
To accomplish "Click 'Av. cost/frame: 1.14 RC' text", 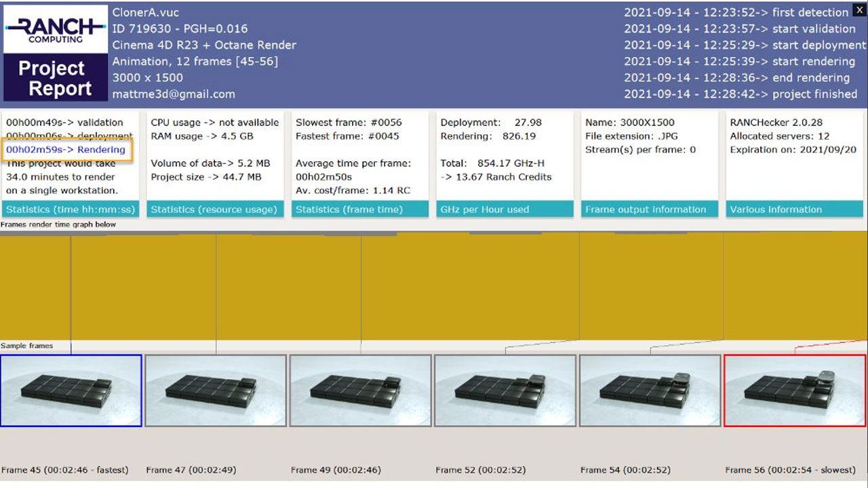I will click(353, 190).
